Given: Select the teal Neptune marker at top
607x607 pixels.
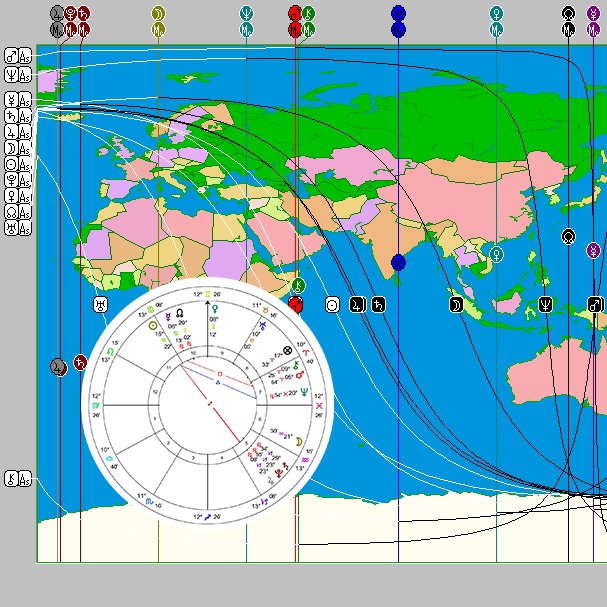Looking at the screenshot, I should click(246, 13).
